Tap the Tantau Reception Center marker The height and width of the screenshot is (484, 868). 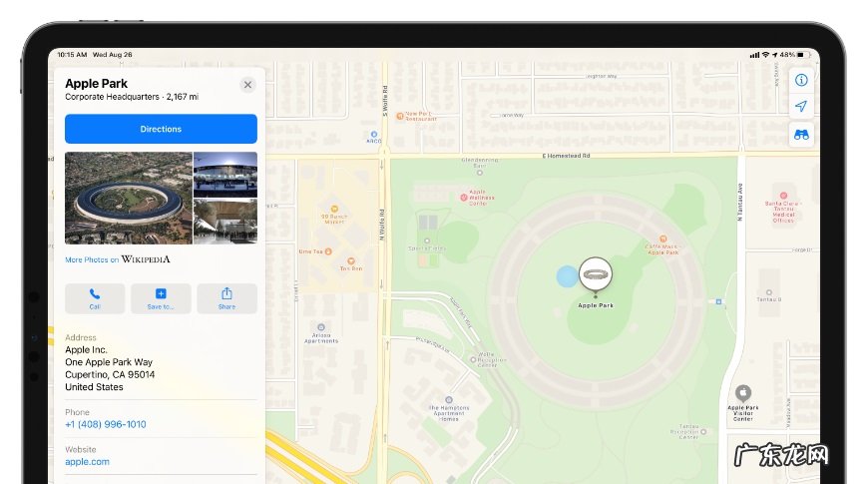[x=703, y=432]
